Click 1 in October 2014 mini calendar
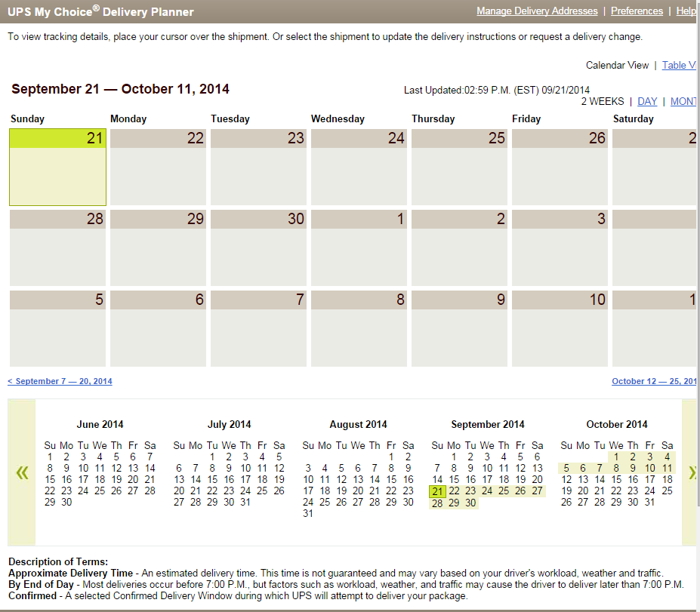Image resolution: width=700 pixels, height=612 pixels. pos(616,457)
